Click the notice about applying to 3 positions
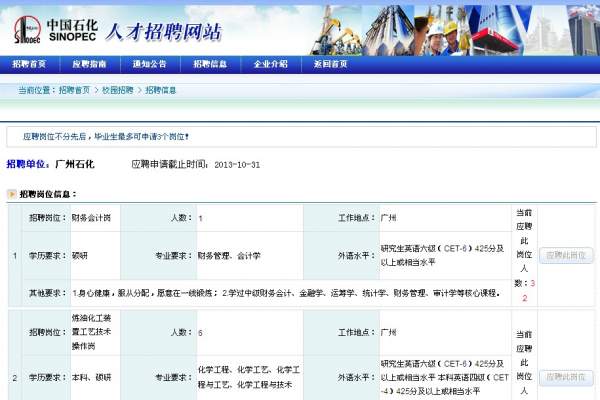This screenshot has height=400, width=600. (x=106, y=137)
